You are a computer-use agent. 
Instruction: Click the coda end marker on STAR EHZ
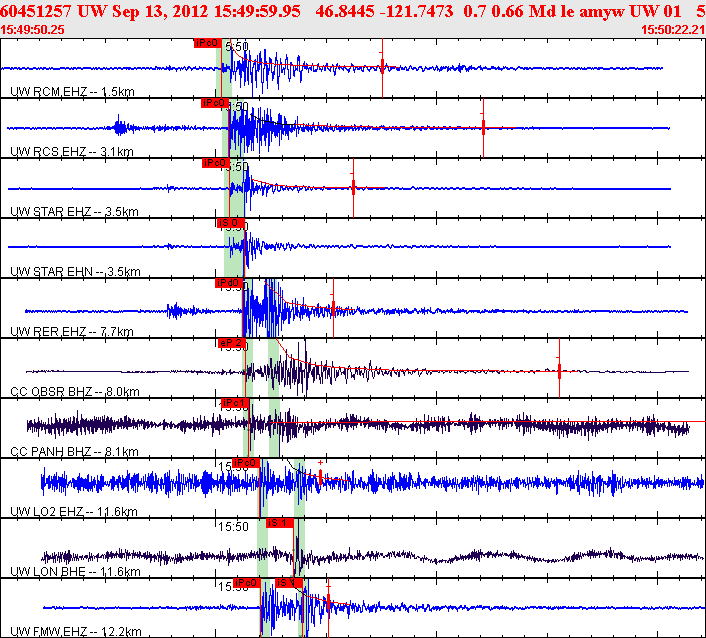(x=353, y=187)
